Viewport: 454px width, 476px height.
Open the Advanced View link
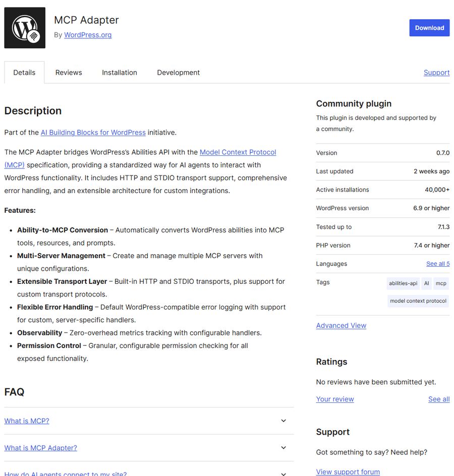(341, 325)
